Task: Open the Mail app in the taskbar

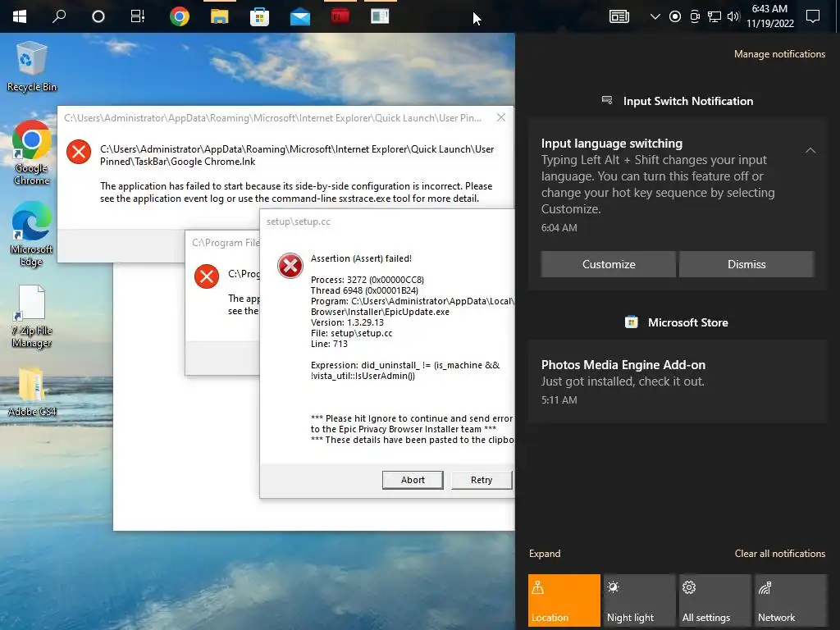Action: point(300,18)
